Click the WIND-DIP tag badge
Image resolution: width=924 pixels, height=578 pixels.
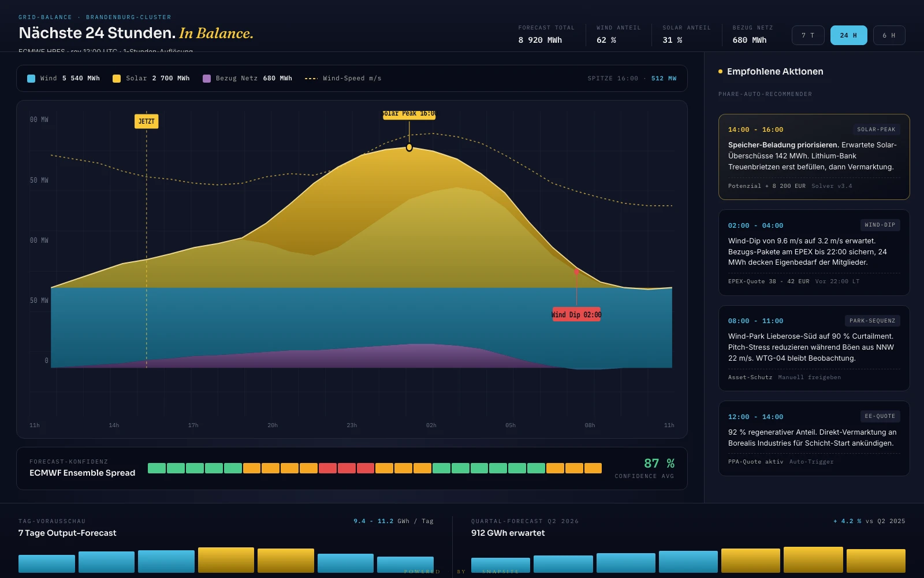(x=880, y=225)
